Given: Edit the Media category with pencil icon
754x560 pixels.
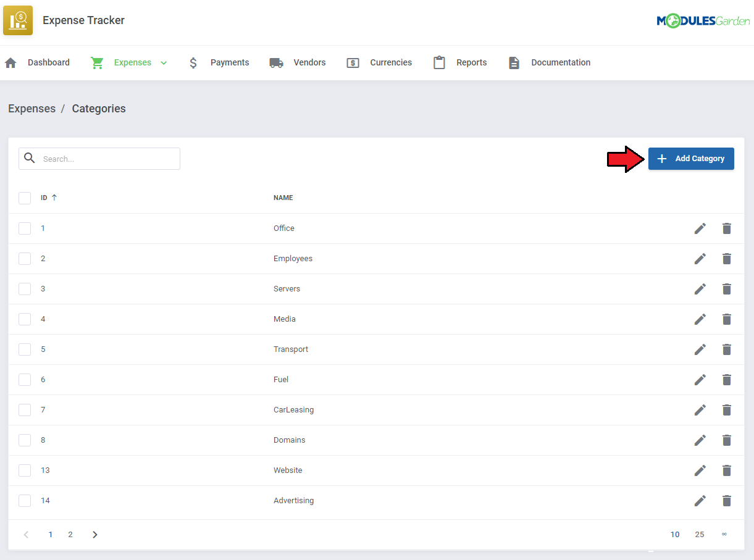Looking at the screenshot, I should click(700, 319).
